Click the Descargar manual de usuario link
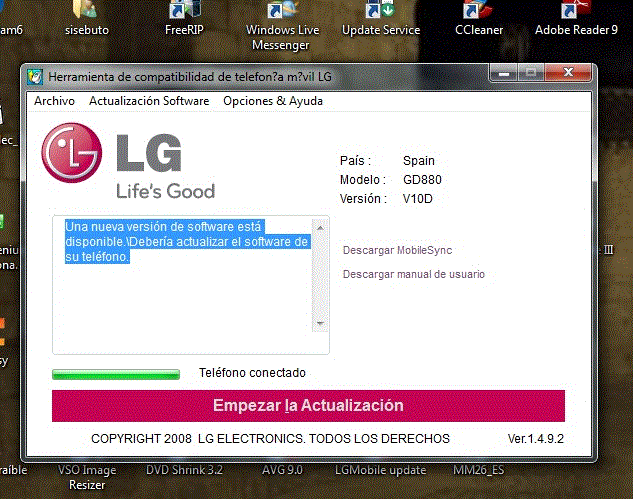Viewport: 633px width, 499px height. pyautogui.click(x=413, y=275)
